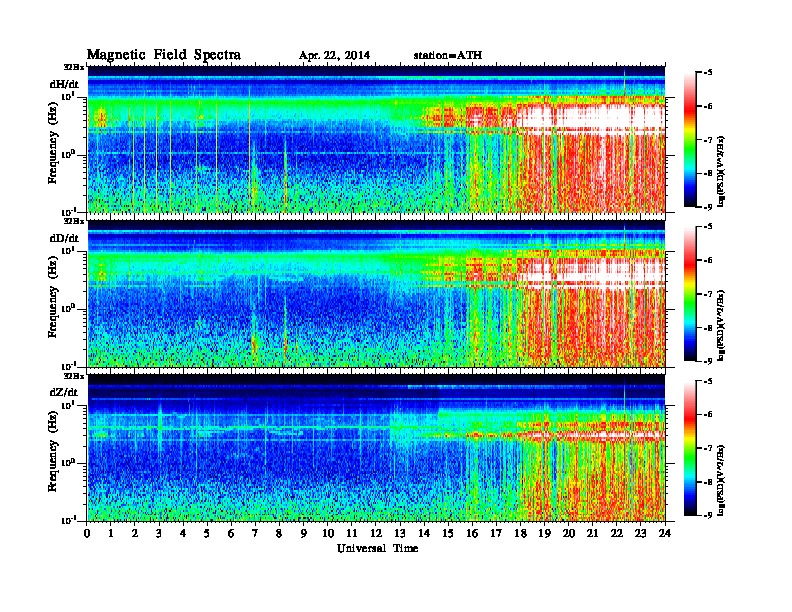Click the hour 18 tick label
Viewport: 792px width, 612px height.
tap(520, 533)
